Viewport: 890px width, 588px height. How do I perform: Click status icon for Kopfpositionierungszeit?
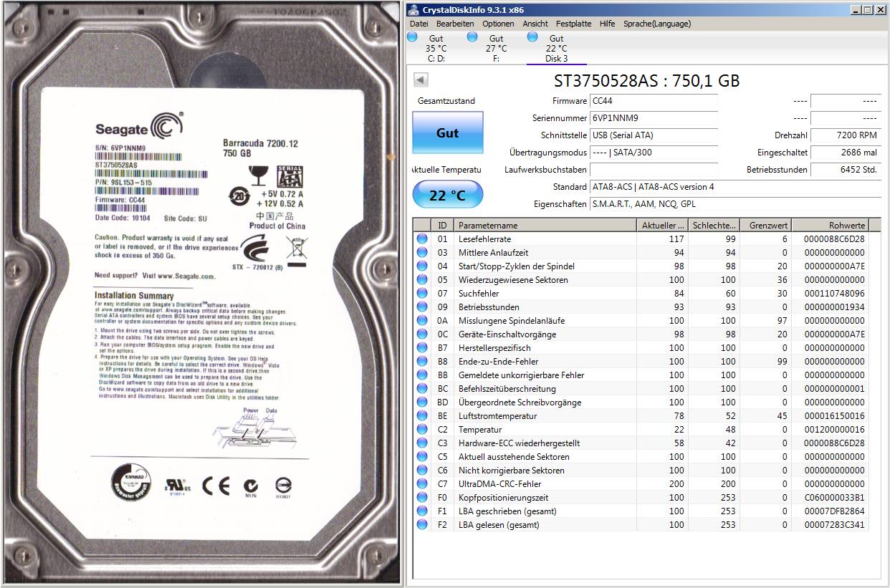pos(422,498)
